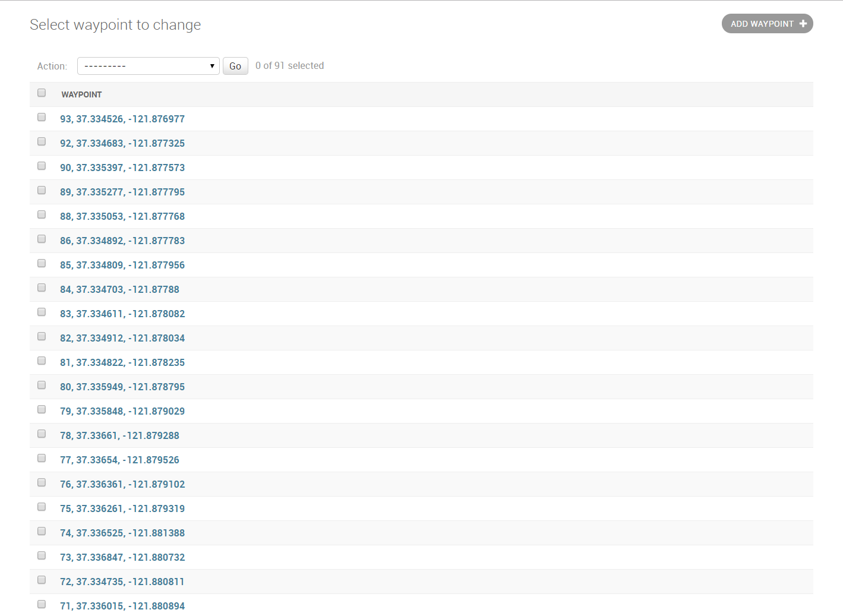Go to waypoint 75, 37.336261, -121.879319
The height and width of the screenshot is (616, 843).
coord(122,508)
